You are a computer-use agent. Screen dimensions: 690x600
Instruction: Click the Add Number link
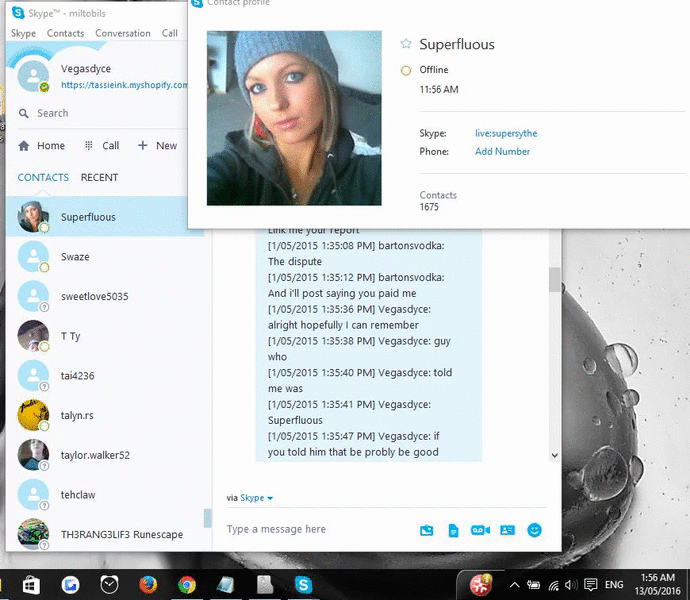502,151
